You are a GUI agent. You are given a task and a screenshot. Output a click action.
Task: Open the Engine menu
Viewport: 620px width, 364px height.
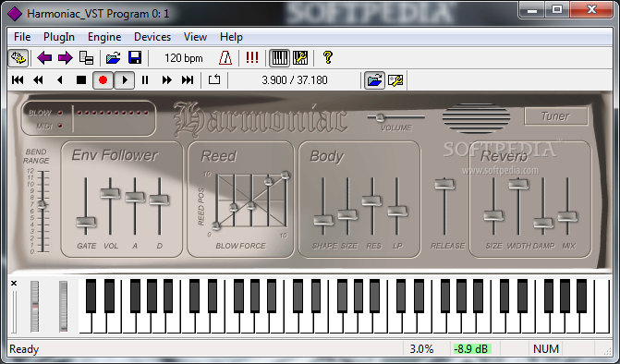[104, 37]
